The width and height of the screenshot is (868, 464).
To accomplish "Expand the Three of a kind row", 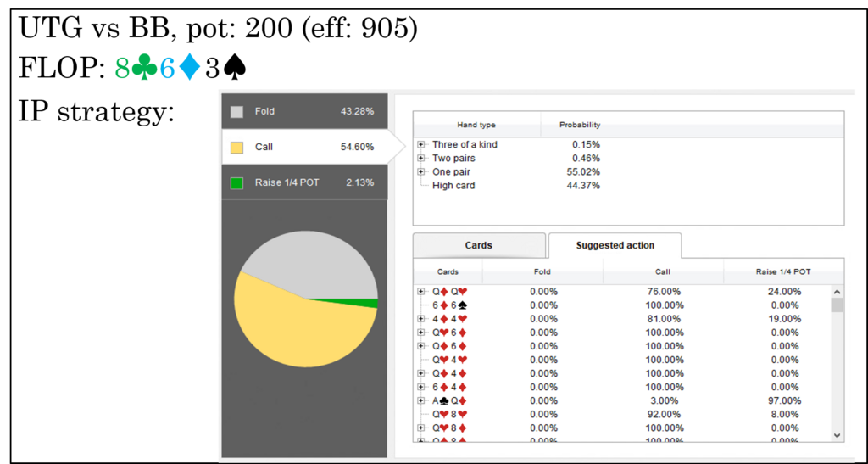I will tap(421, 144).
